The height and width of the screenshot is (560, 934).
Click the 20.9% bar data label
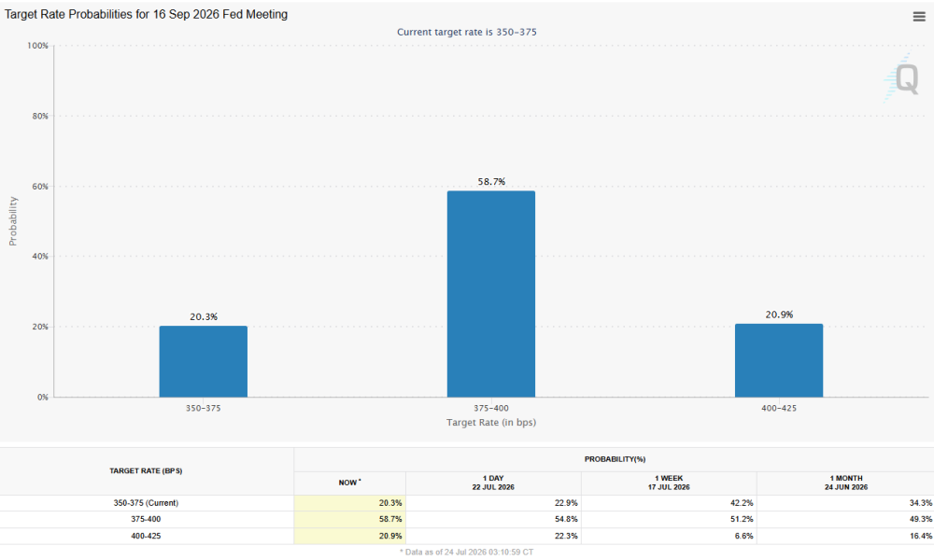coord(779,315)
